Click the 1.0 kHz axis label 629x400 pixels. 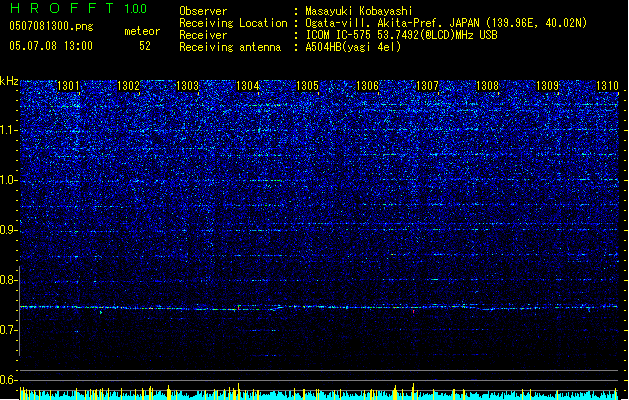[9, 180]
